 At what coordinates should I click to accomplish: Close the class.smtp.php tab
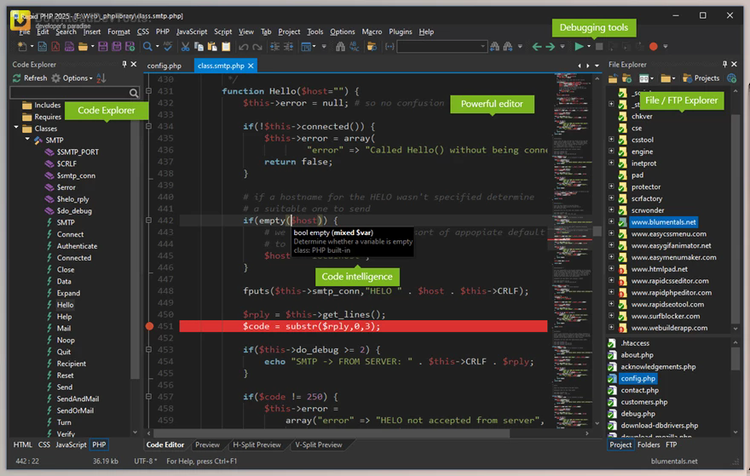pos(251,66)
